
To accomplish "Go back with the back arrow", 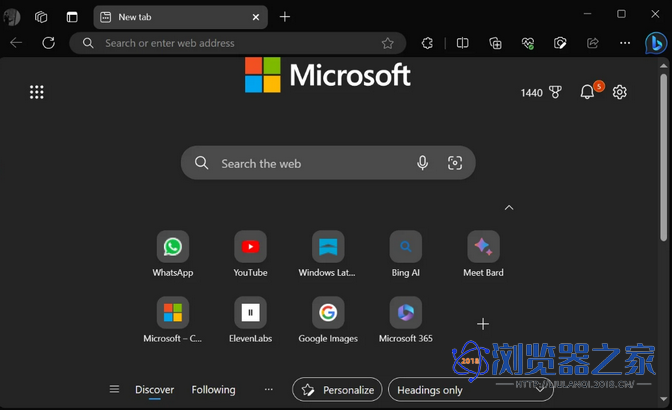I will tap(16, 43).
